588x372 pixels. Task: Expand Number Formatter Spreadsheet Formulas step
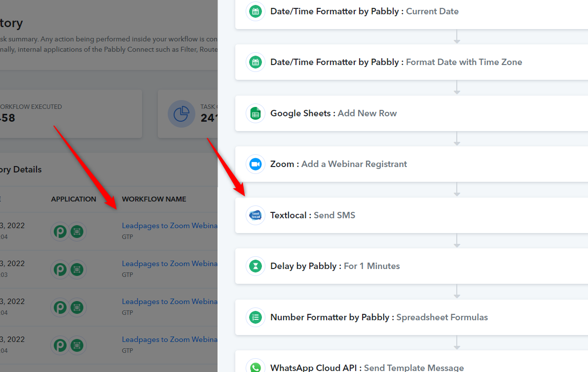coord(411,317)
